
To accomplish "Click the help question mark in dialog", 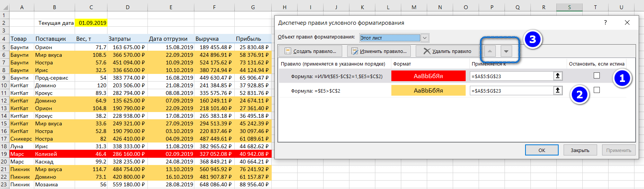I will (605, 23).
